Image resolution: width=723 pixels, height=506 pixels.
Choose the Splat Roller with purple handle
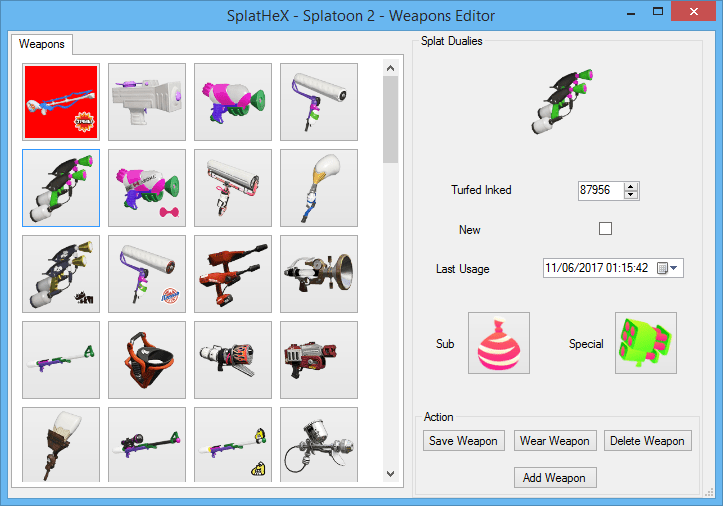(319, 102)
